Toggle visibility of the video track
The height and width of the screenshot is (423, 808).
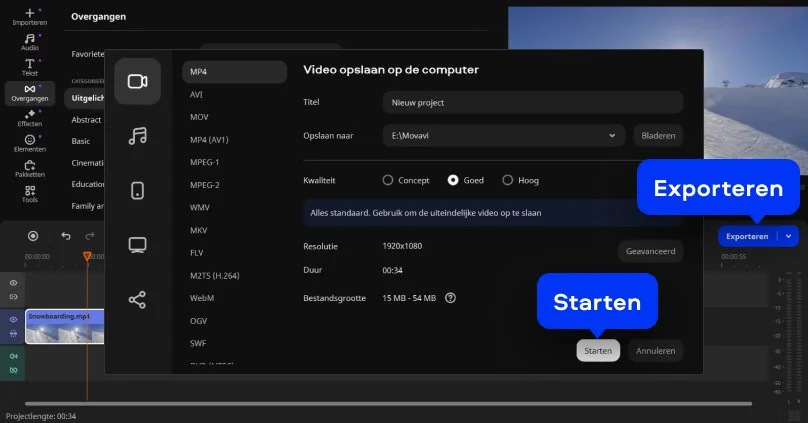(13, 319)
